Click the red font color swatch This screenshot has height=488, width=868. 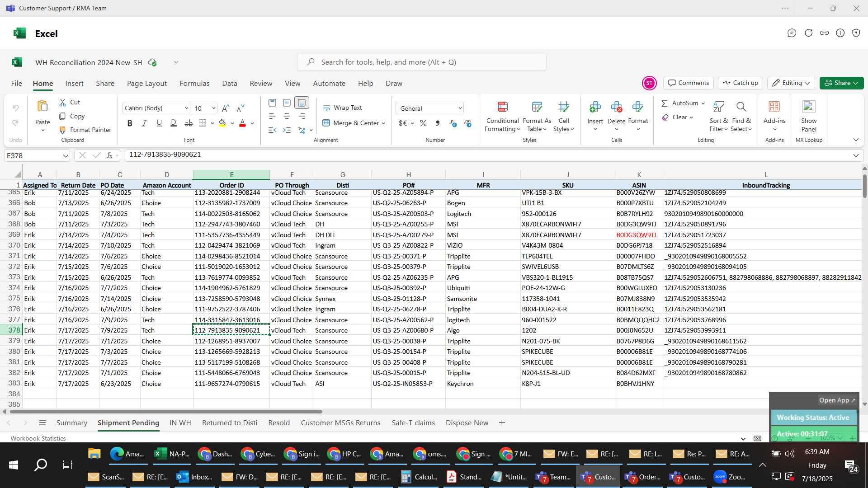pos(242,123)
